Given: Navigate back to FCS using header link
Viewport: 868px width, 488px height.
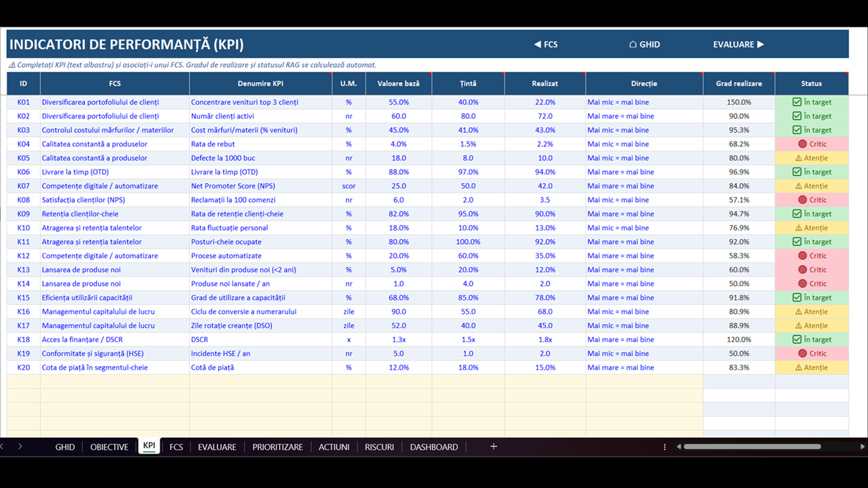Looking at the screenshot, I should click(x=546, y=44).
